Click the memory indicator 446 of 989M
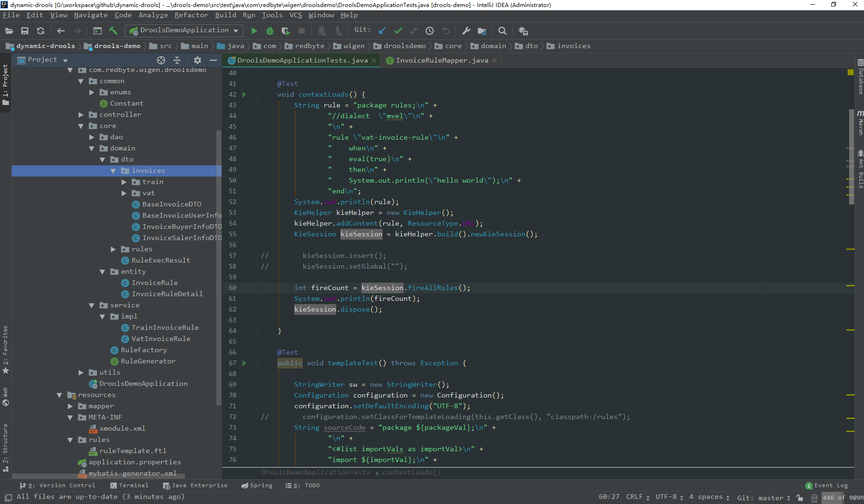The height and width of the screenshot is (504, 864). coord(843,497)
